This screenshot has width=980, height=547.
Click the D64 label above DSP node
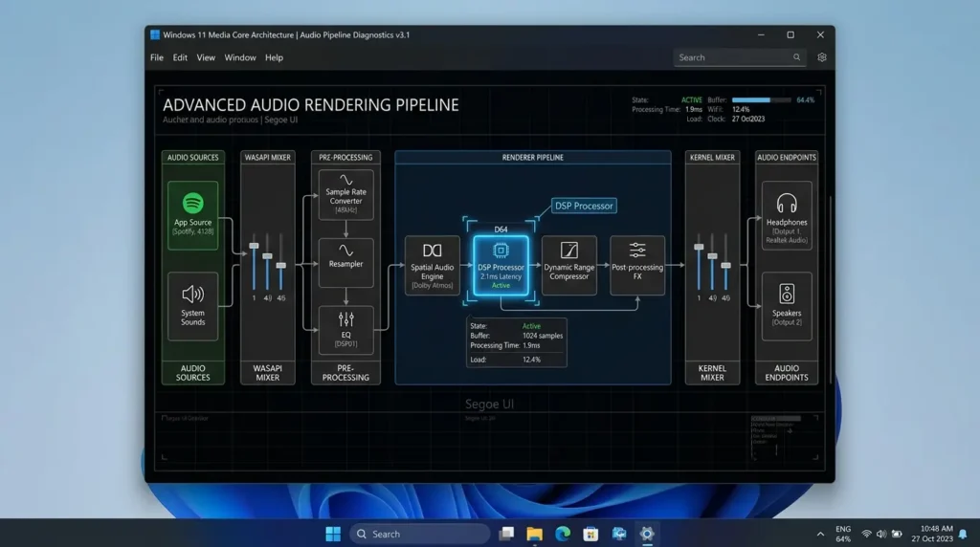click(501, 230)
